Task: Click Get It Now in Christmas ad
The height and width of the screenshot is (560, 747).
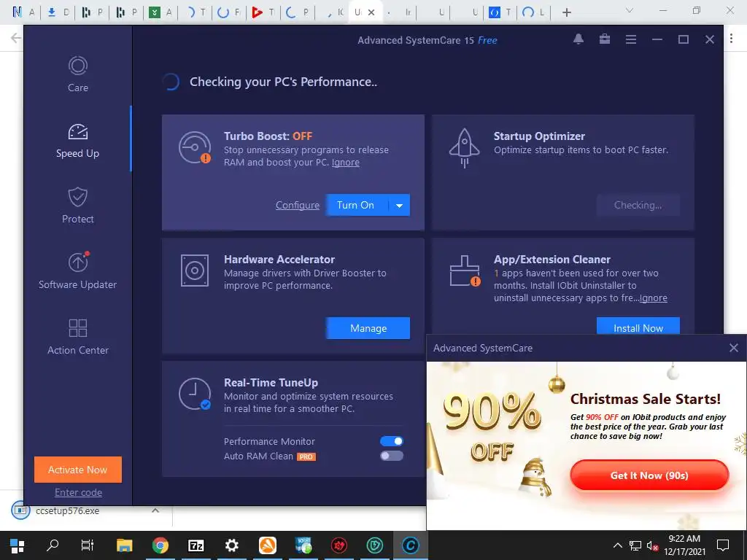Action: pyautogui.click(x=649, y=475)
